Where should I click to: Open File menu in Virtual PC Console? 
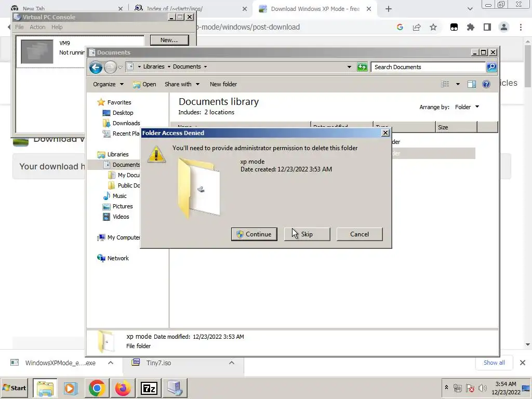coord(19,27)
